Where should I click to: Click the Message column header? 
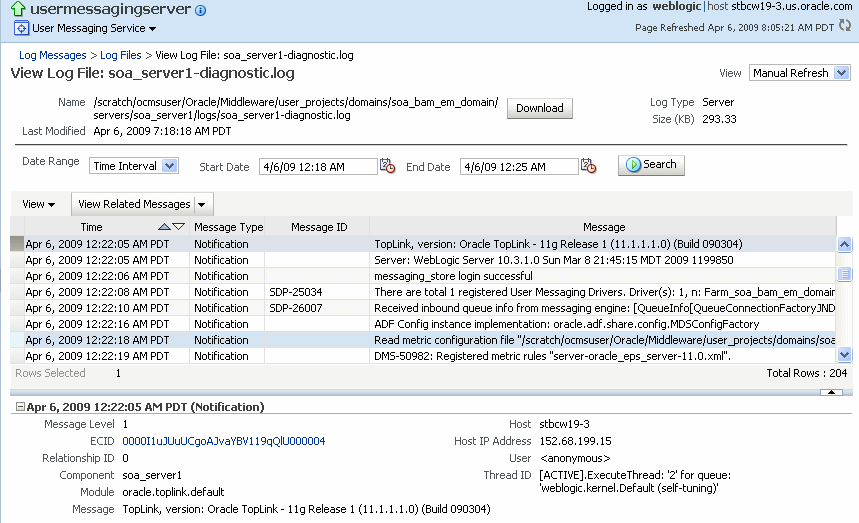[x=604, y=227]
